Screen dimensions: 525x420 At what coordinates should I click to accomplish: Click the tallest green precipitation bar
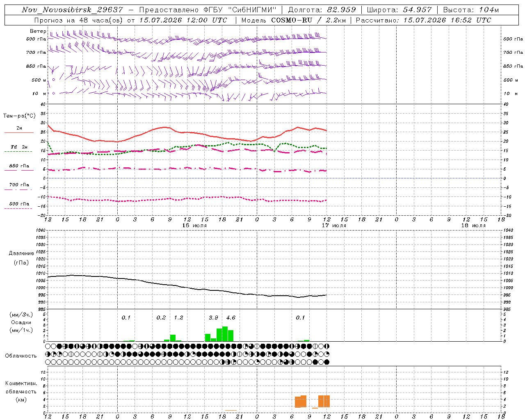(225, 334)
